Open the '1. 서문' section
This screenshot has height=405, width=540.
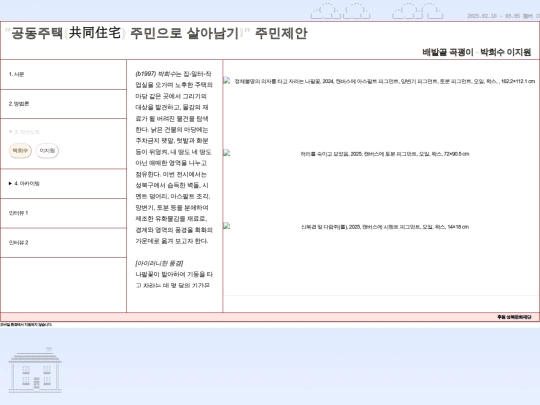pyautogui.click(x=63, y=74)
